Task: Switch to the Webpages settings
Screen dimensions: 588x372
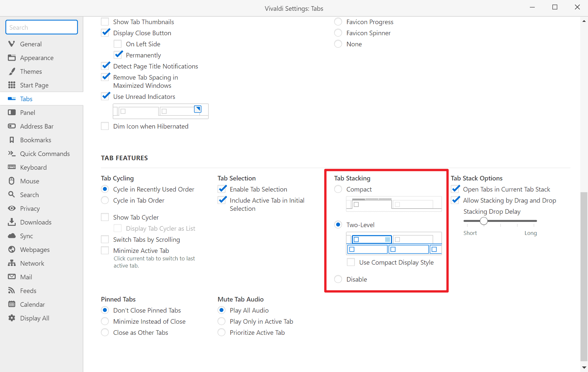Action: click(41, 250)
